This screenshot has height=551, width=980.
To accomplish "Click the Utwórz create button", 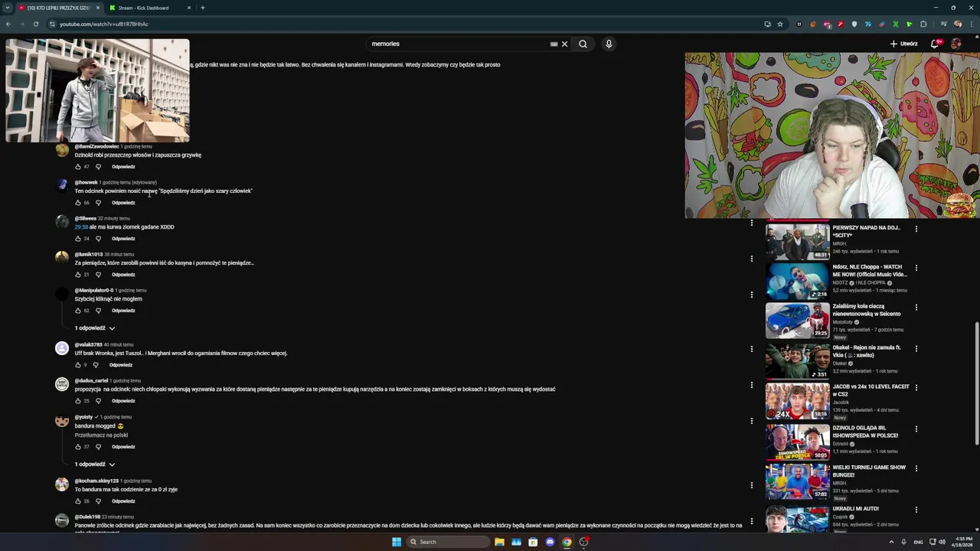I will point(904,44).
